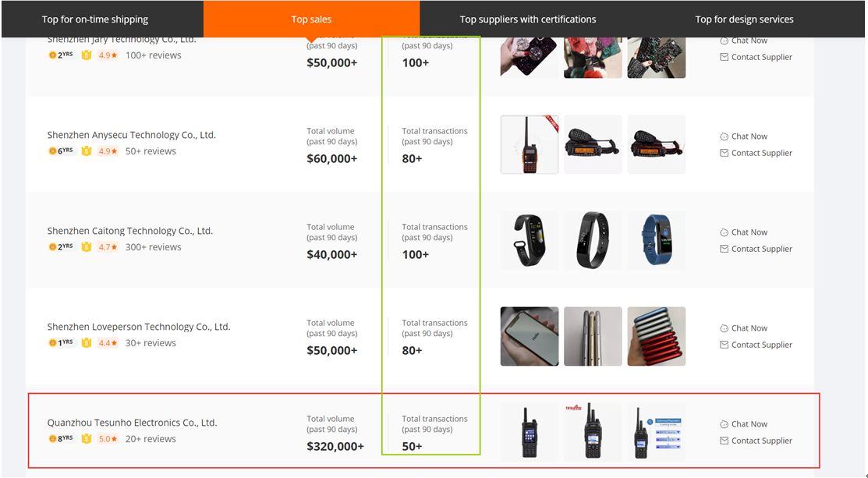Click envelope icon beside Anysecu Contact Supplier
Screen dimensions: 868x478
(x=724, y=153)
